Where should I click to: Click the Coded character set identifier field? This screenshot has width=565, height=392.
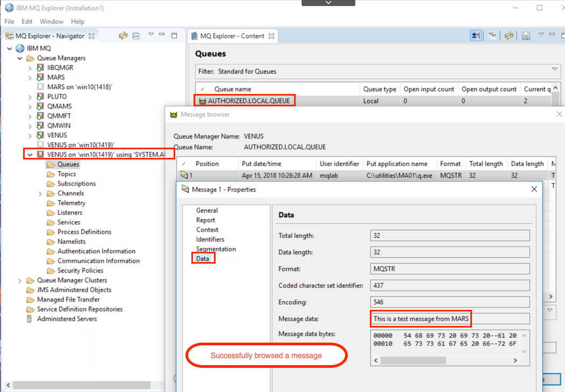(450, 286)
